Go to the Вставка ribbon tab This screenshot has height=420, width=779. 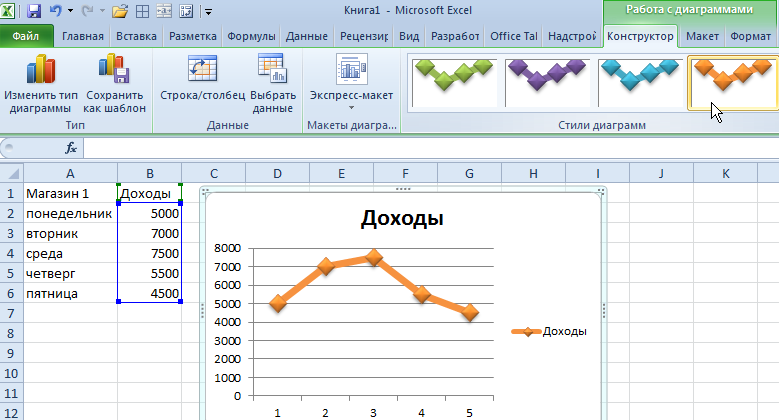[x=135, y=36]
